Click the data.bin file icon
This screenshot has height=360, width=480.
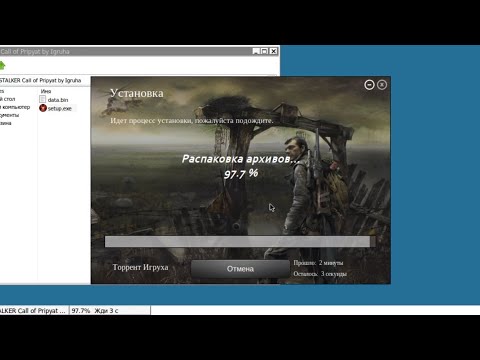pos(43,99)
